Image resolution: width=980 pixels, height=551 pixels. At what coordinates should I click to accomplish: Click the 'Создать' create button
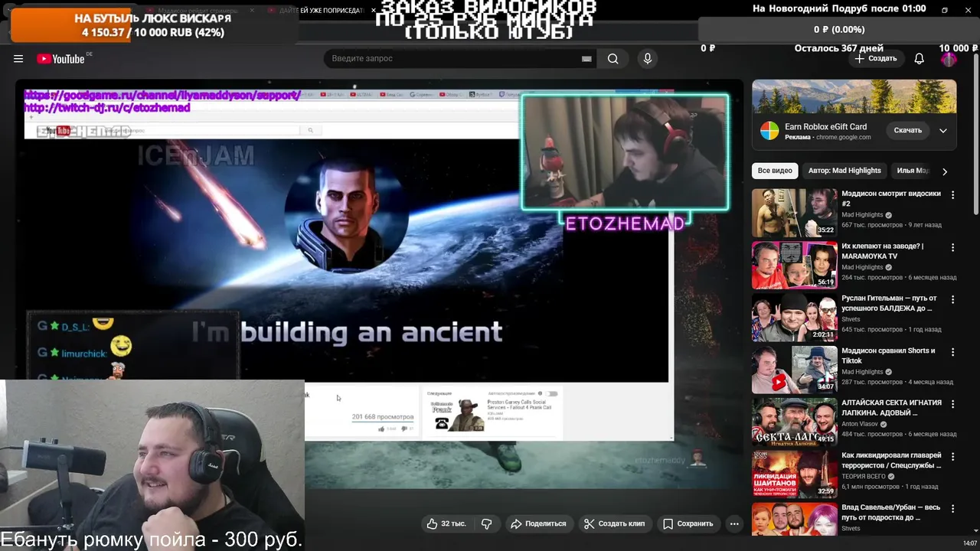(876, 59)
